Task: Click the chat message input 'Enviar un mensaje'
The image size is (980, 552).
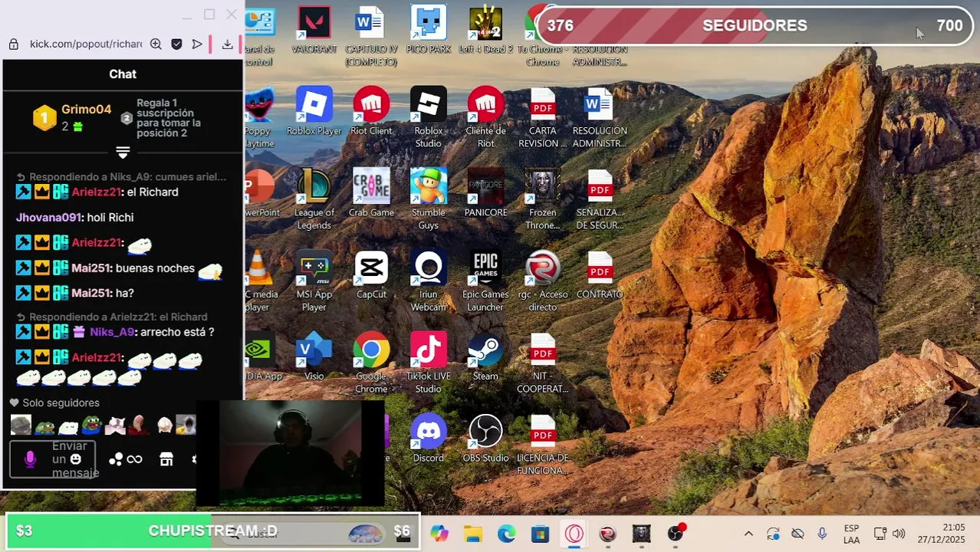Action: point(52,459)
